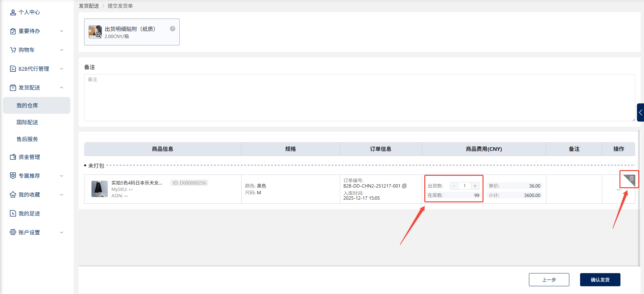Click the 账户设置 gear icon
This screenshot has width=644, height=294.
[13, 232]
